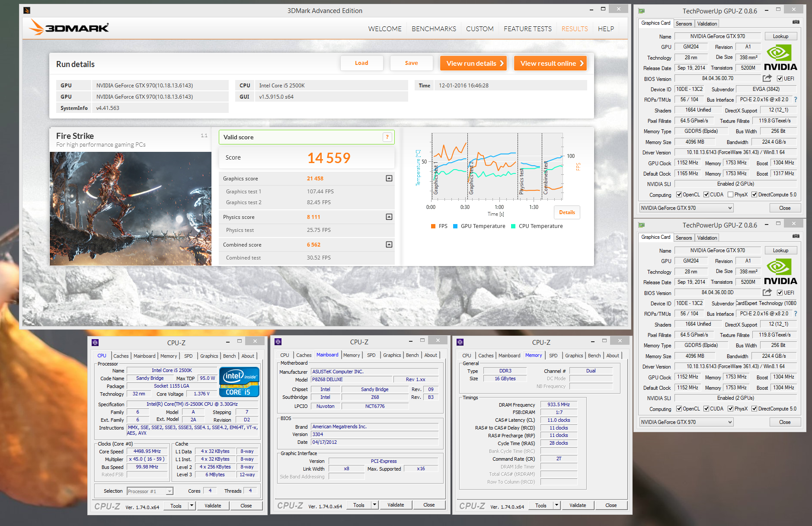Viewport: 812px width, 526px height.
Task: Toggle the OpenCL checkbox in upper GPU-Z
Action: point(679,195)
